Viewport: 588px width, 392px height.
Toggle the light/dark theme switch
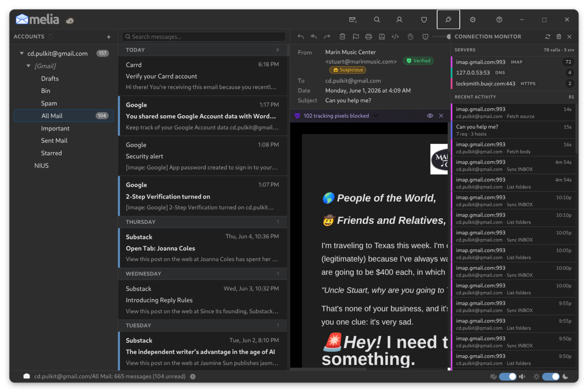tap(551, 377)
